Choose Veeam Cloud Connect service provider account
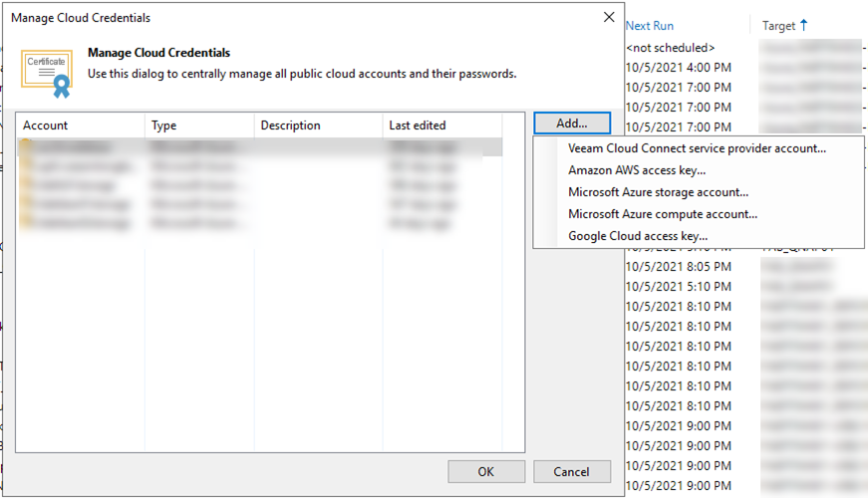The image size is (868, 498). pos(697,148)
